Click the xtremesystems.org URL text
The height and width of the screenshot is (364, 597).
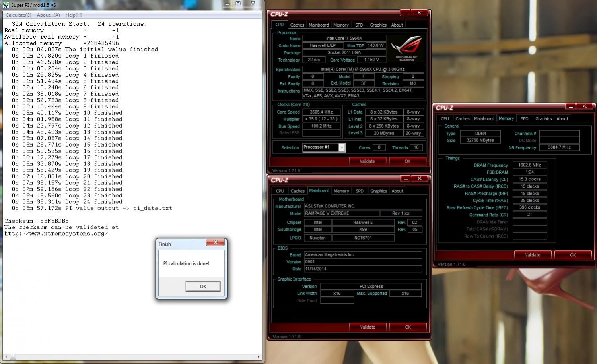coord(56,234)
